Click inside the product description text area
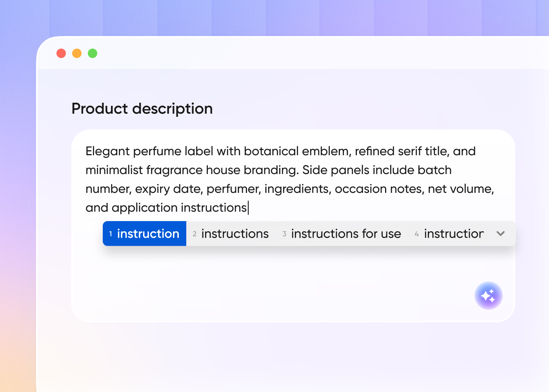The image size is (549, 392). tap(274, 274)
